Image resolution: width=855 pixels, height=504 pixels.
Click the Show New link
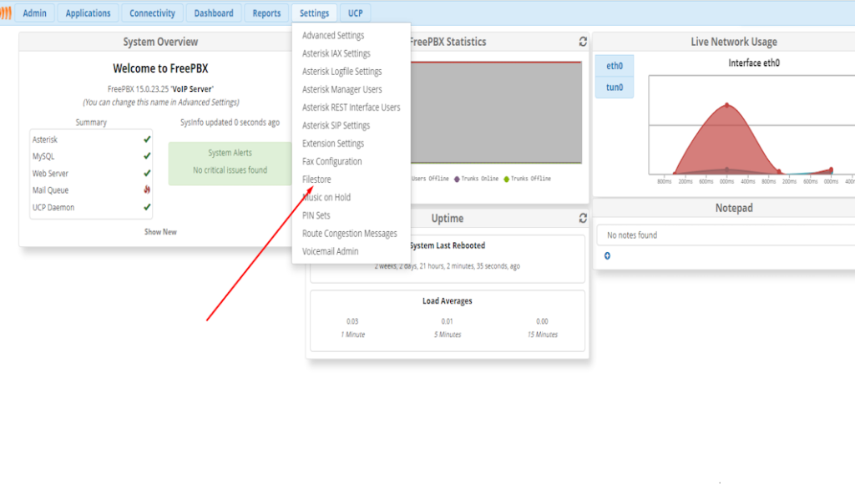click(x=160, y=232)
